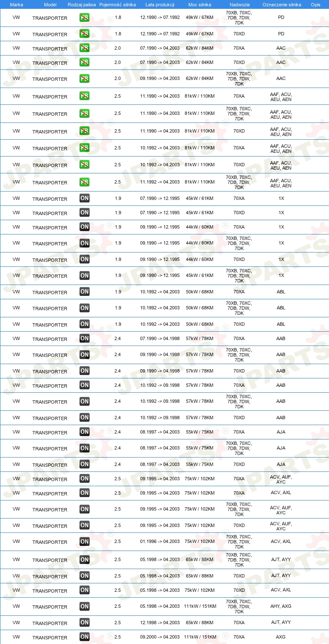Click the ON icon in the ABL 70XD row
Screen dimensions: 329x644
[85, 324]
